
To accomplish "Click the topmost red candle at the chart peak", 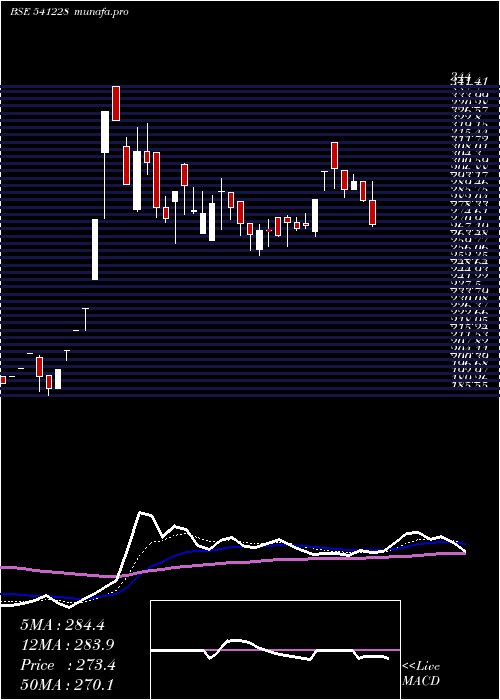I will click(x=116, y=103).
